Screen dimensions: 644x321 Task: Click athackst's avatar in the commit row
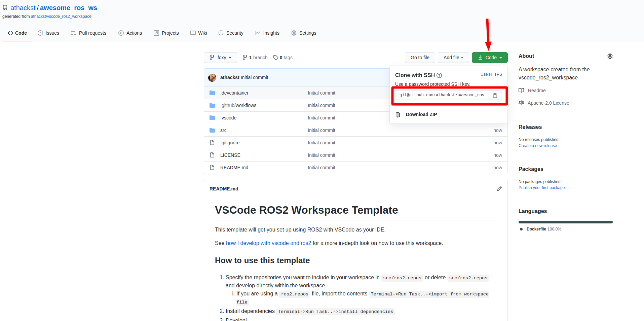coord(212,78)
